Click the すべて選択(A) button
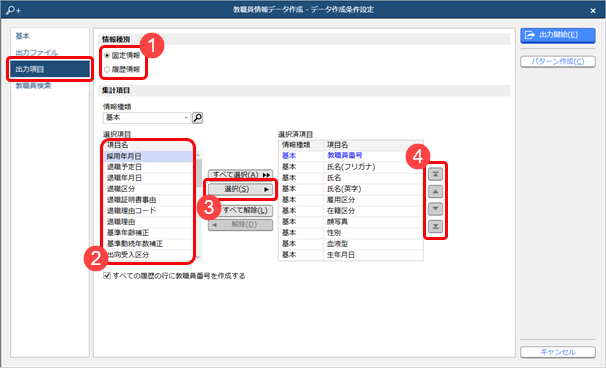Screen dimensions: 606x368 click(240, 175)
